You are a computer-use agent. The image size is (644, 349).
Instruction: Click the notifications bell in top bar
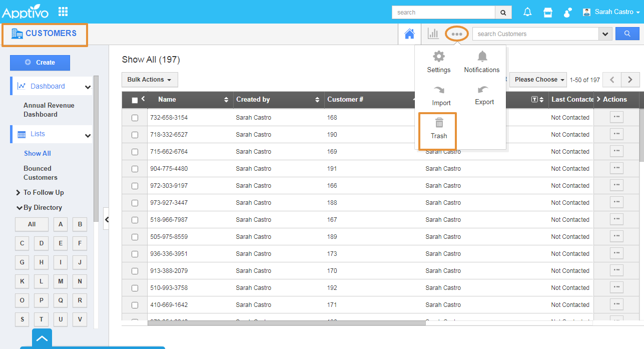527,12
